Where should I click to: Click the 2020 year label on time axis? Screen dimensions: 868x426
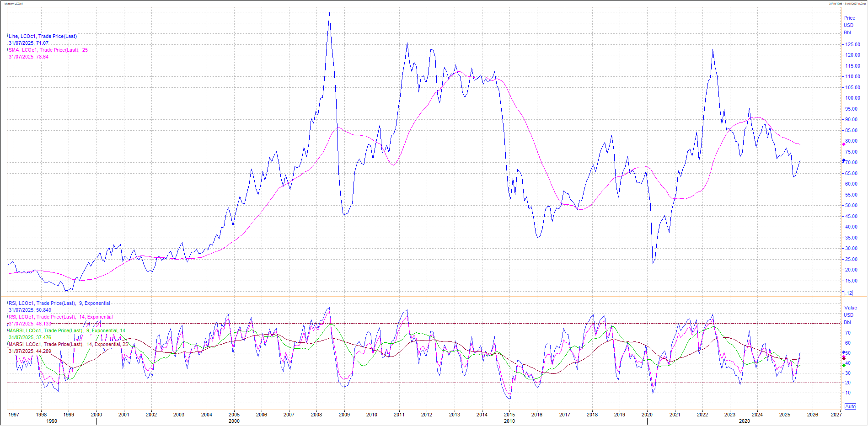click(x=647, y=415)
